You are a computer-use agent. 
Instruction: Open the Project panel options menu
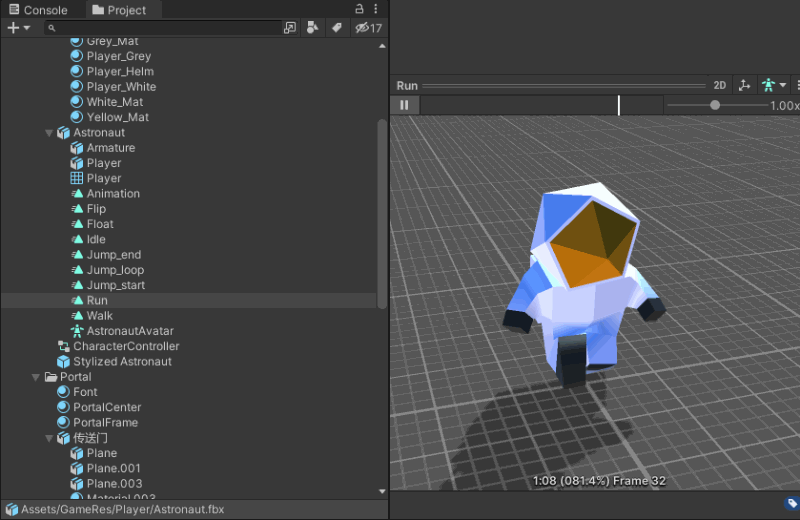click(x=376, y=9)
